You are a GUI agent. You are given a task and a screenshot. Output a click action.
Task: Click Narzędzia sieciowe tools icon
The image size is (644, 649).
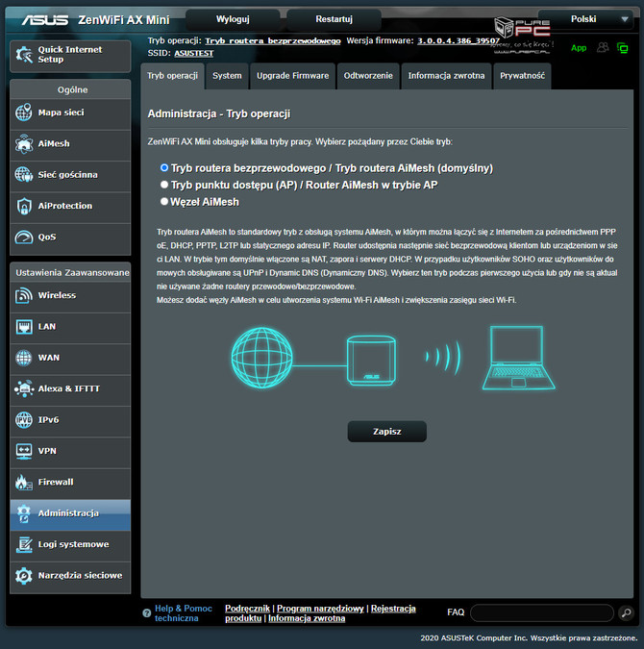tap(24, 576)
